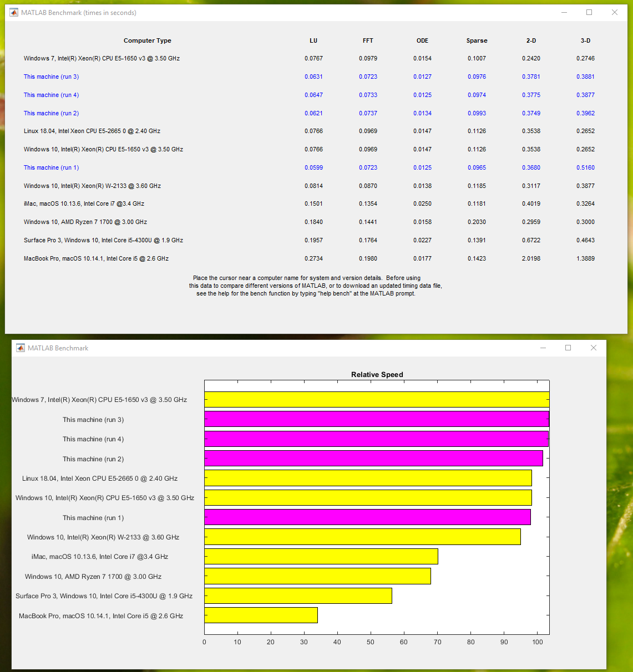Click FFT value 0.0979
Screen dimensions: 633x672
(x=368, y=58)
